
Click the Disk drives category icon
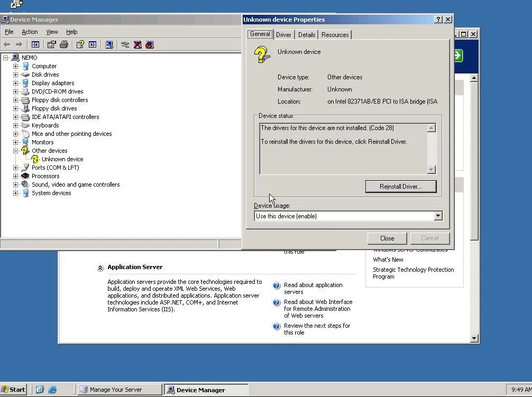(x=25, y=75)
